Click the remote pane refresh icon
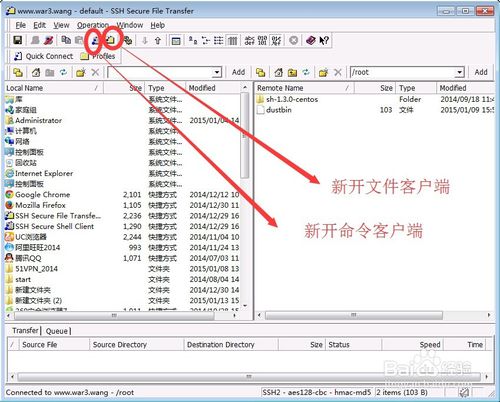Image resolution: width=500 pixels, height=402 pixels. pos(306,72)
